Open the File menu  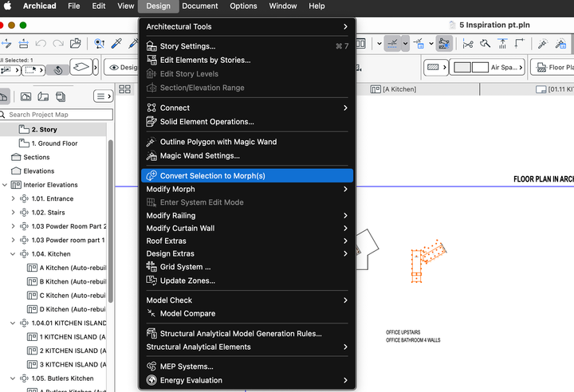[73, 6]
